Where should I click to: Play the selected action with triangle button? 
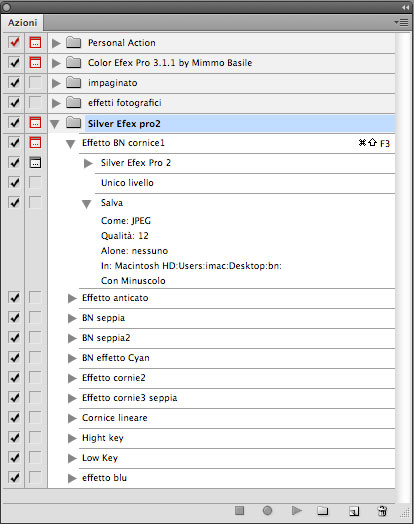(x=296, y=510)
